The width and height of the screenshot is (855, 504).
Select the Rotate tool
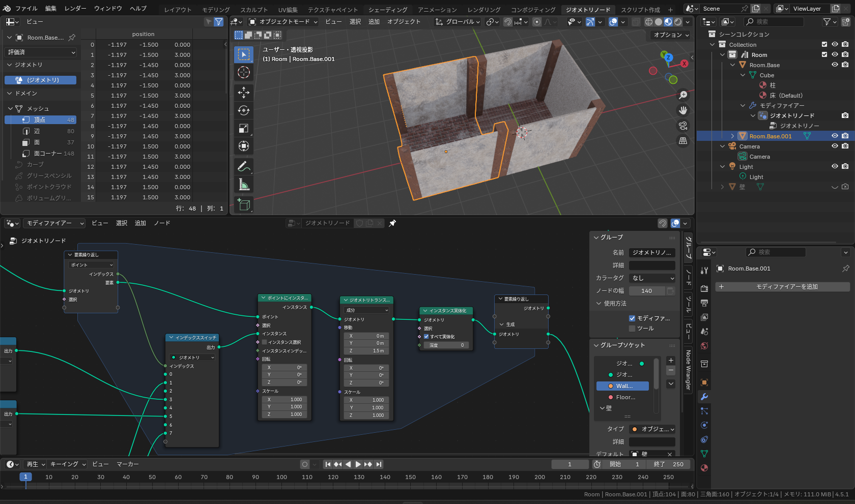[x=244, y=110]
